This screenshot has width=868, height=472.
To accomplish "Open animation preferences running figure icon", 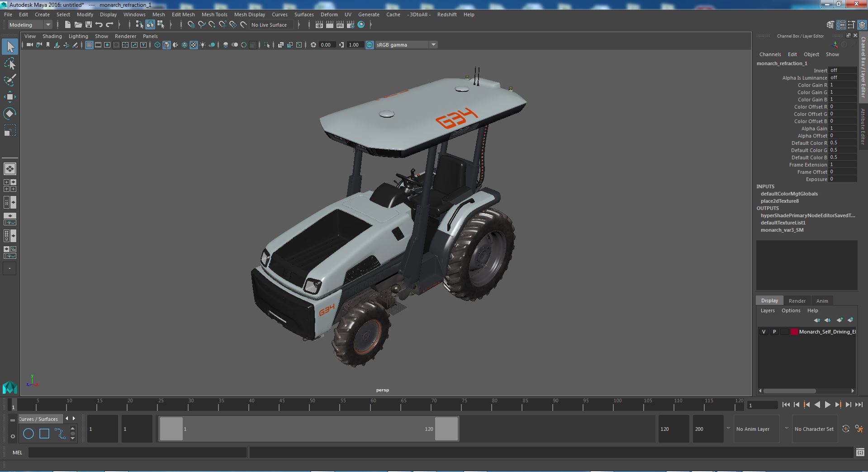I will [x=859, y=429].
